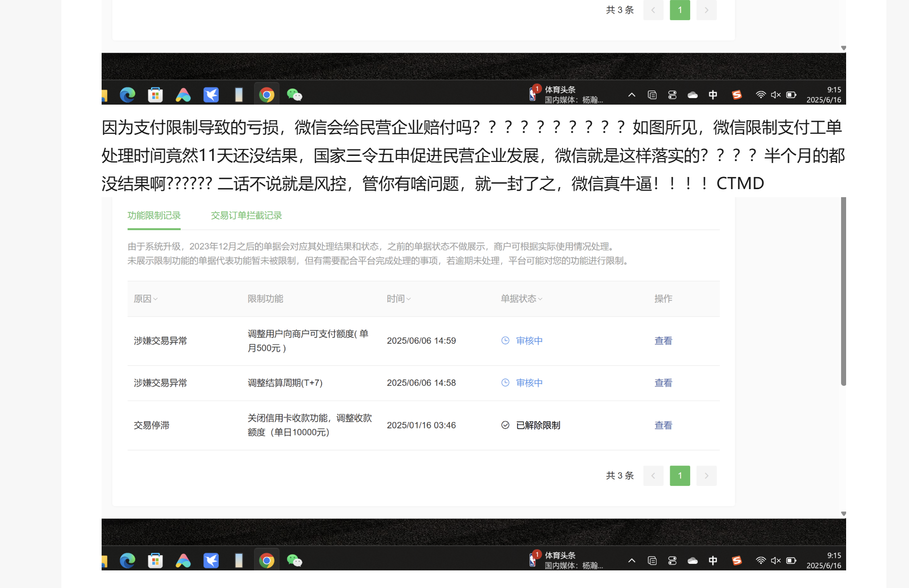Expand hidden tray icons in the upper taskbar image
909x588 pixels.
coord(632,95)
